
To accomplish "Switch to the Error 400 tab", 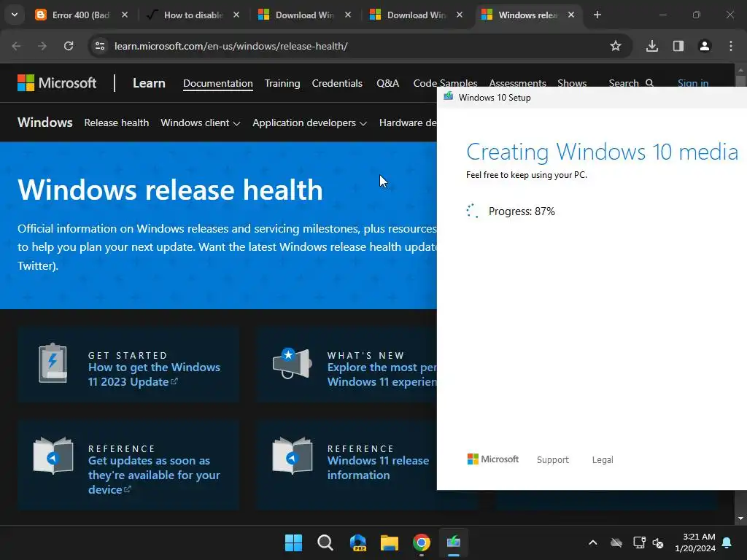I will coord(81,15).
